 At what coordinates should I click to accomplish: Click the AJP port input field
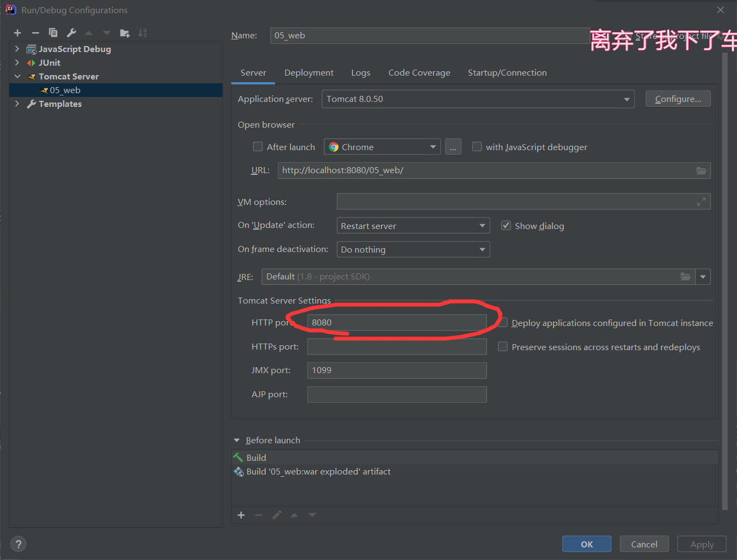click(x=397, y=395)
